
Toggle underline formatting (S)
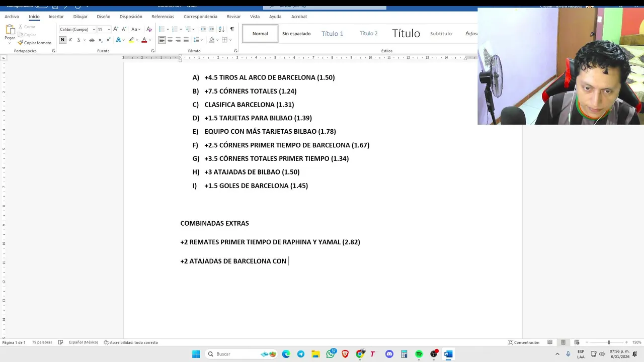(78, 40)
